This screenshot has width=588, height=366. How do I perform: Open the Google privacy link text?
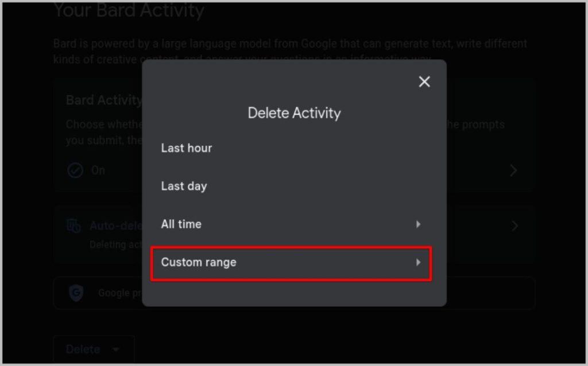(120, 293)
